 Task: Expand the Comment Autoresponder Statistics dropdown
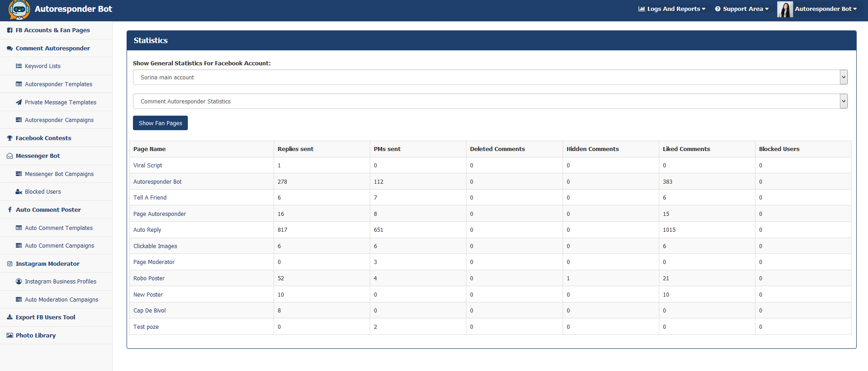point(490,101)
